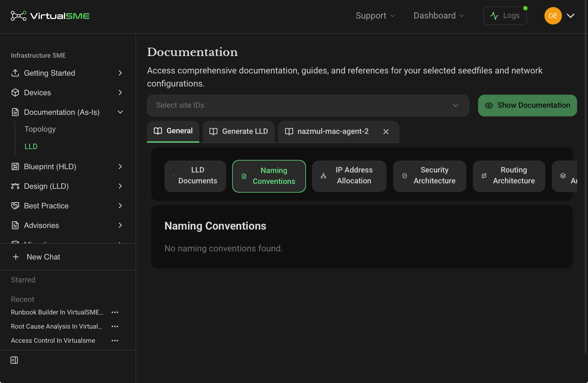
Task: Click the Advisories document icon
Action: [x=15, y=225]
